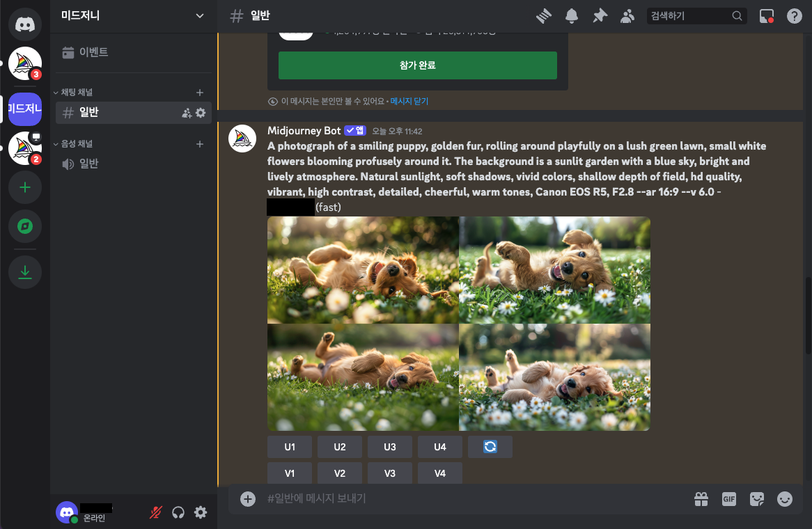Re-roll images with refresh button
812x529 pixels.
(x=490, y=447)
